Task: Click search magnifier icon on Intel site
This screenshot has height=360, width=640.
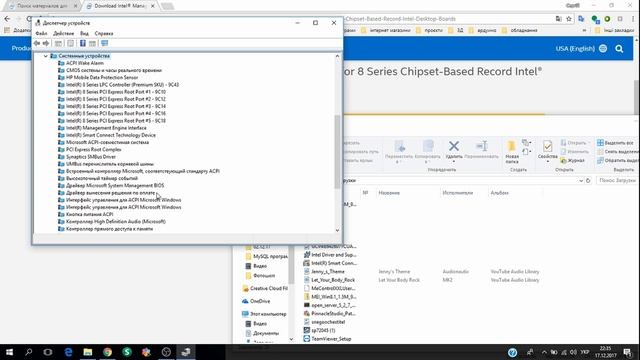Action: click(619, 49)
